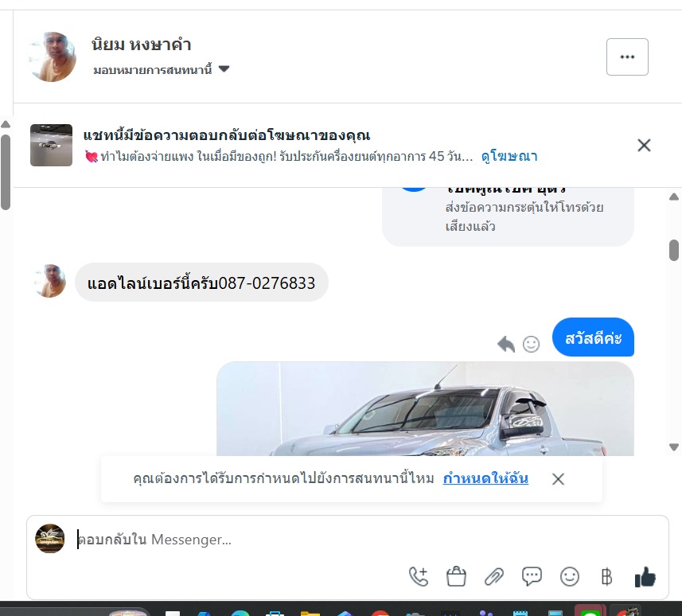This screenshot has height=616, width=682.
Task: Click the phone call request icon
Action: pos(419,577)
